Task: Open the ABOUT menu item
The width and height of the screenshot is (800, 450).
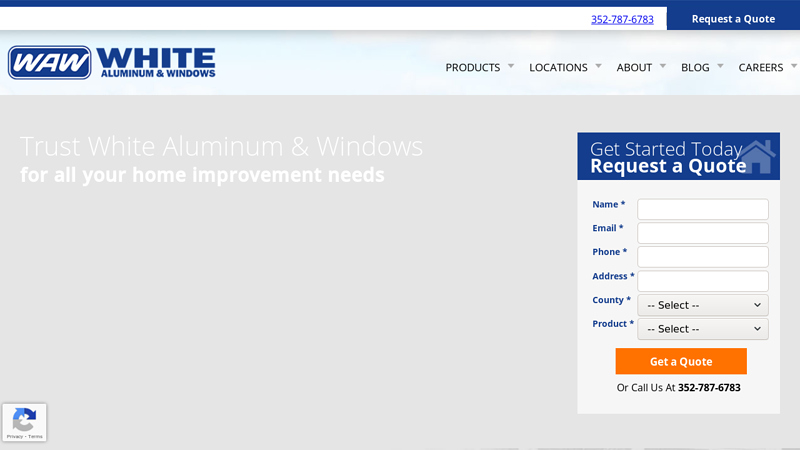Action: click(x=634, y=67)
